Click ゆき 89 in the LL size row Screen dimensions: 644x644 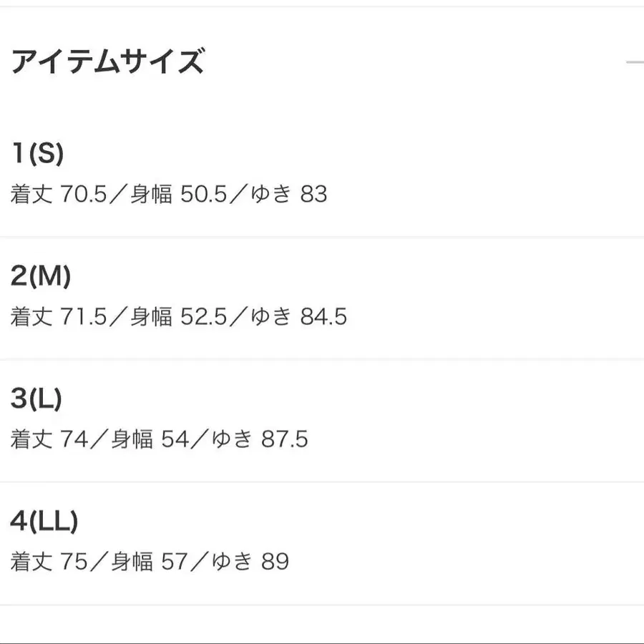coord(250,562)
